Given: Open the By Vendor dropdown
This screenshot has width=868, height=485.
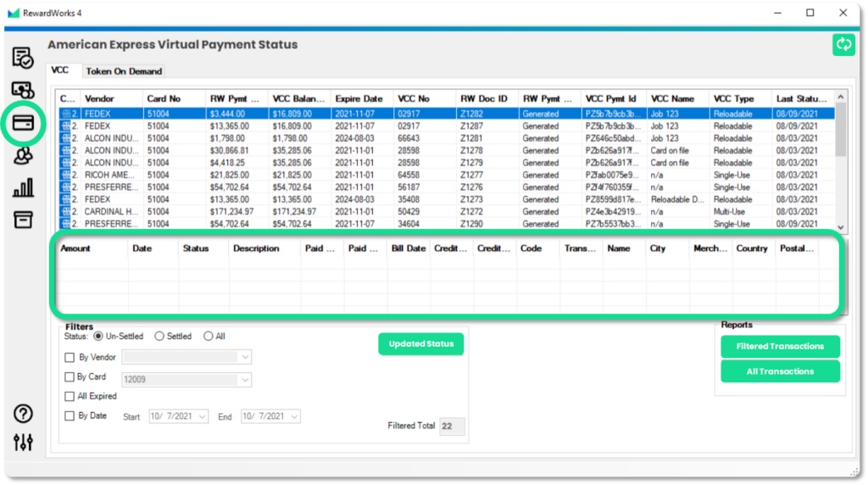Looking at the screenshot, I should (186, 357).
